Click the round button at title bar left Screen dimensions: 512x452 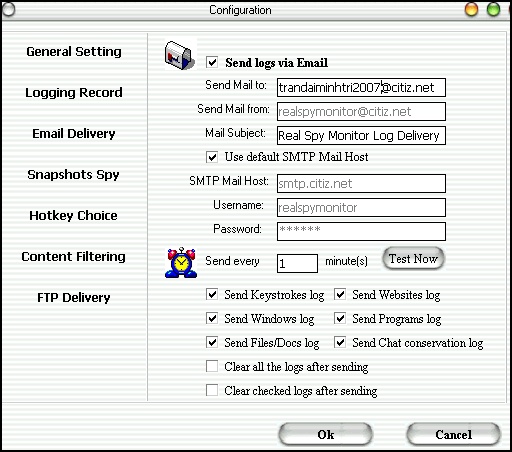click(x=9, y=9)
